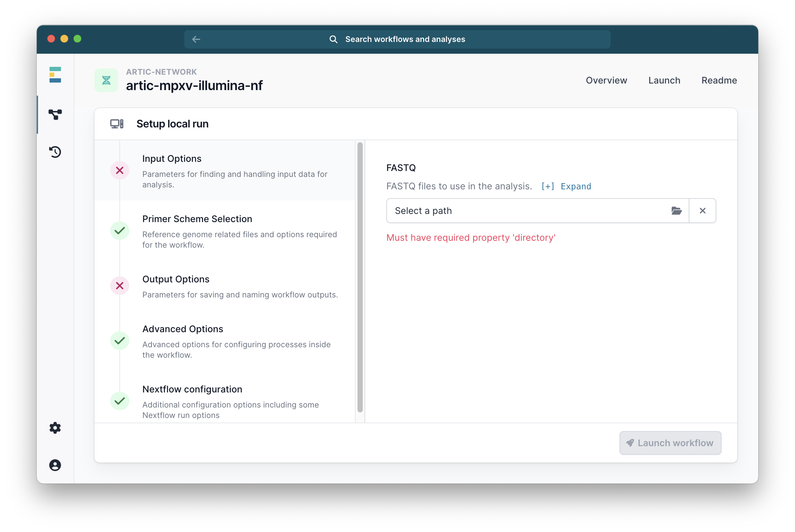Image resolution: width=795 pixels, height=532 pixels.
Task: Click the DNA workflow logo icon
Action: pos(106,80)
